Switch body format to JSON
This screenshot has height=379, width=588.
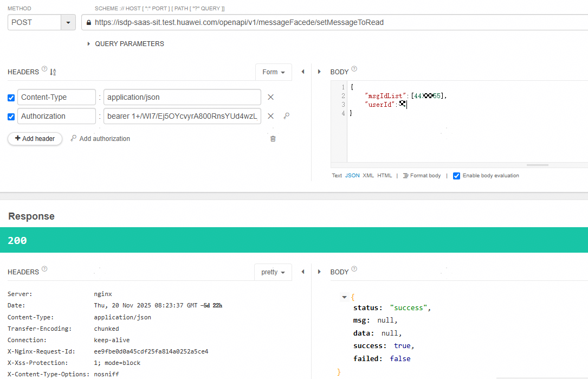352,176
